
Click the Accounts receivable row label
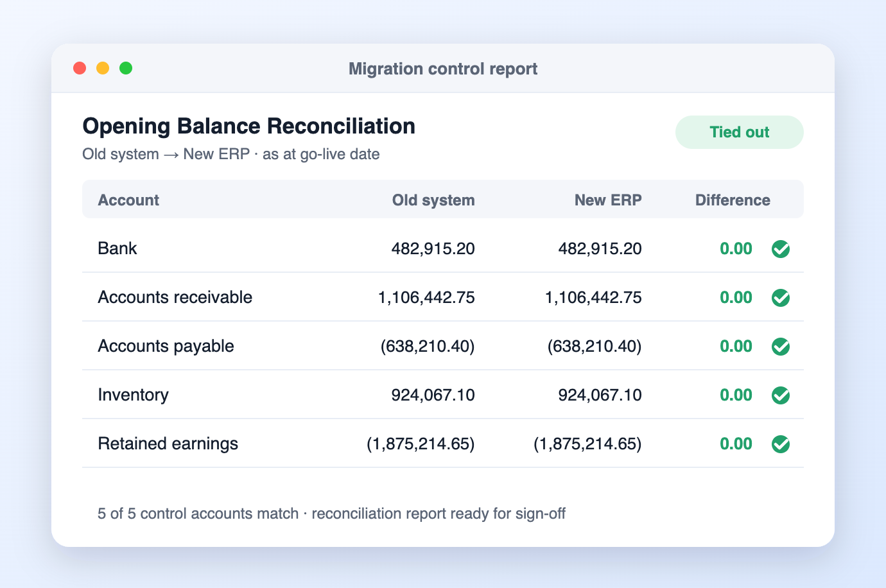pyautogui.click(x=175, y=297)
